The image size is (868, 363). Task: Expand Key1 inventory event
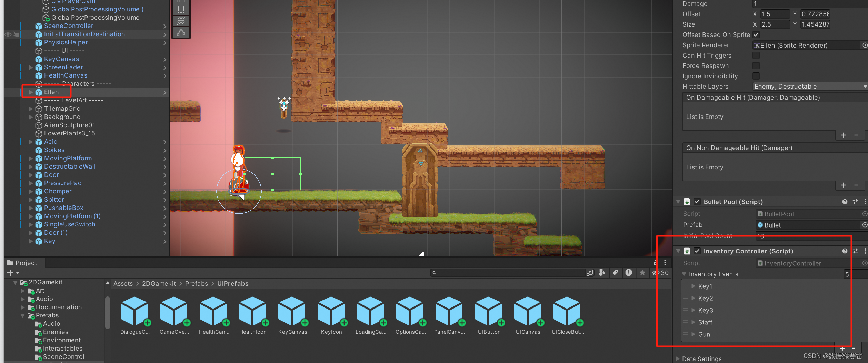point(693,286)
